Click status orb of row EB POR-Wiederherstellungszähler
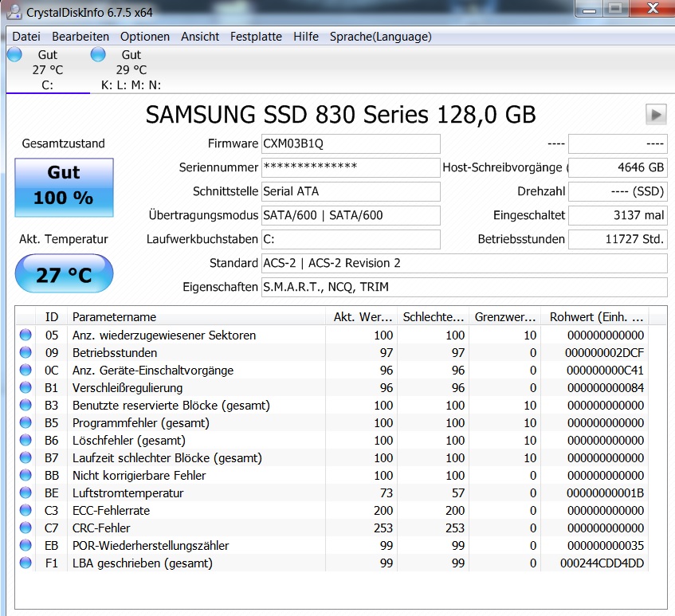The height and width of the screenshot is (616, 675). (26, 545)
